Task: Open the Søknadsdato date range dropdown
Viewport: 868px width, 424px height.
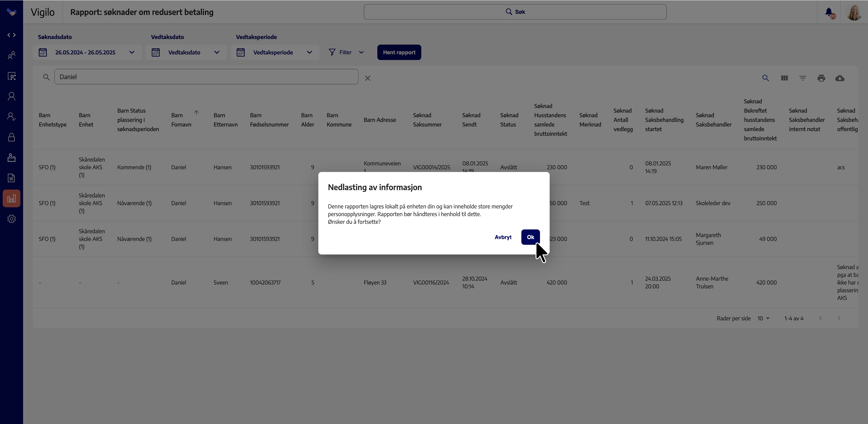Action: (x=87, y=52)
